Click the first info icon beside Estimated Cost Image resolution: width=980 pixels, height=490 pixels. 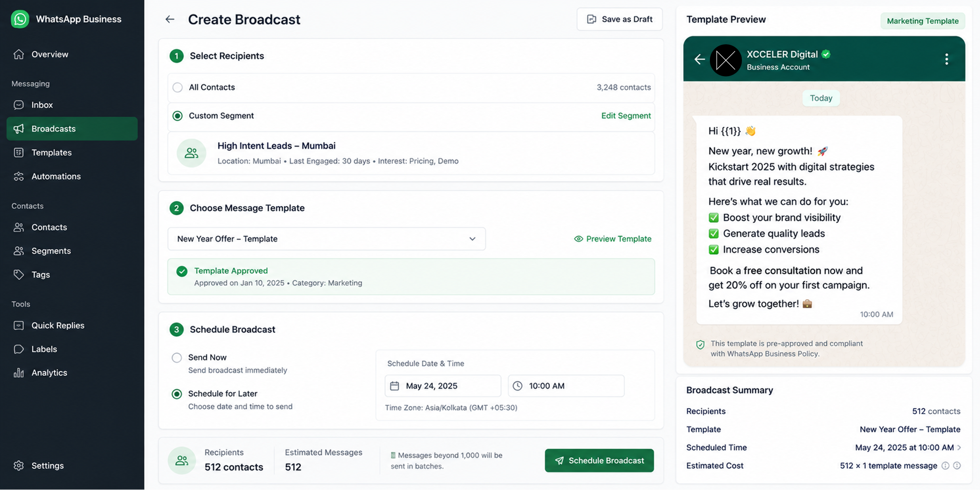[945, 466]
